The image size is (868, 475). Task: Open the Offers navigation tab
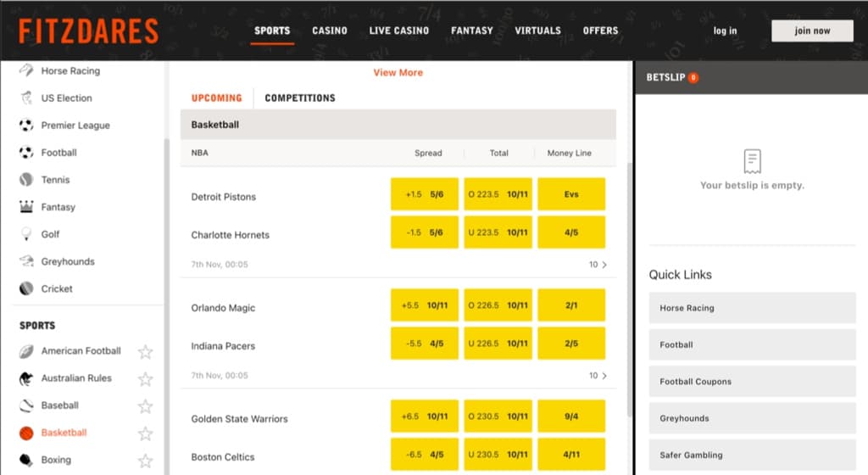[600, 31]
